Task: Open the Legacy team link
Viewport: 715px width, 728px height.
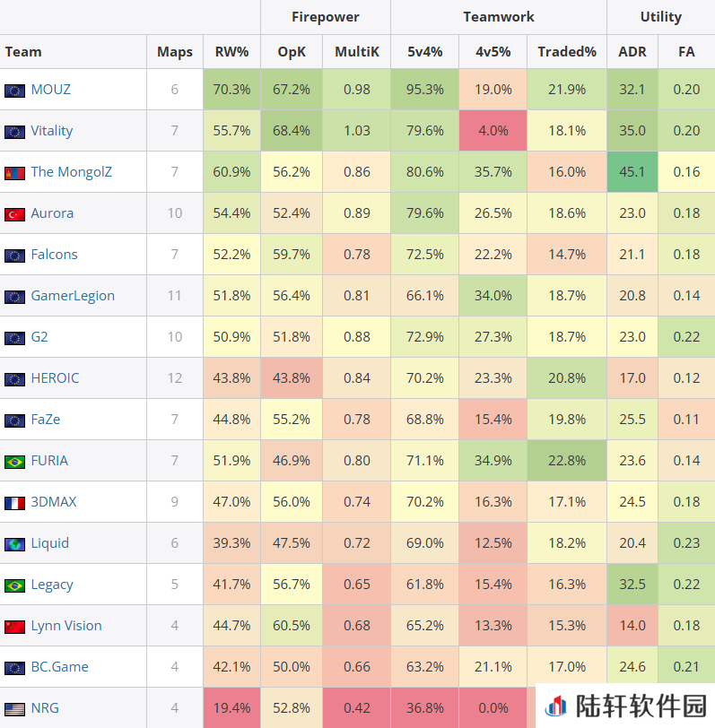Action: click(52, 585)
